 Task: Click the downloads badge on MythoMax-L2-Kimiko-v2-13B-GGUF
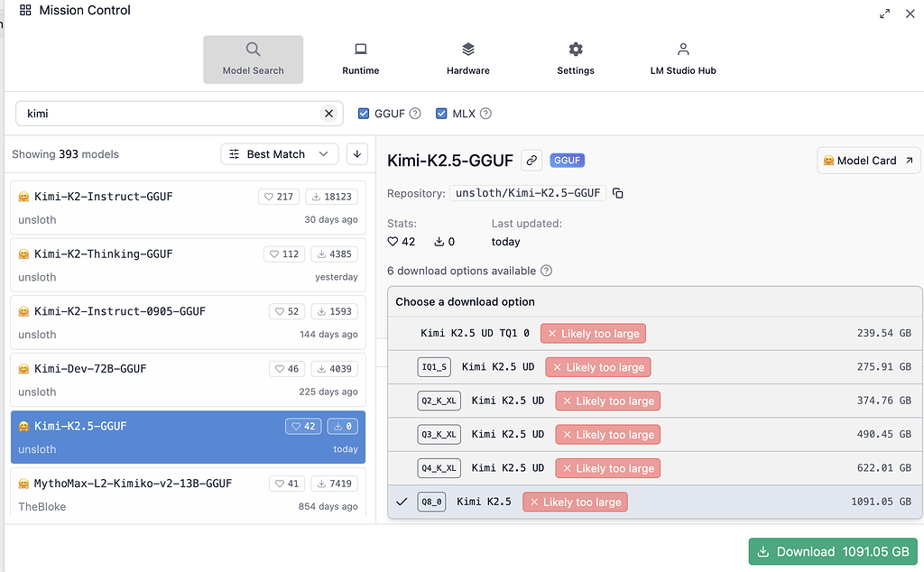334,484
